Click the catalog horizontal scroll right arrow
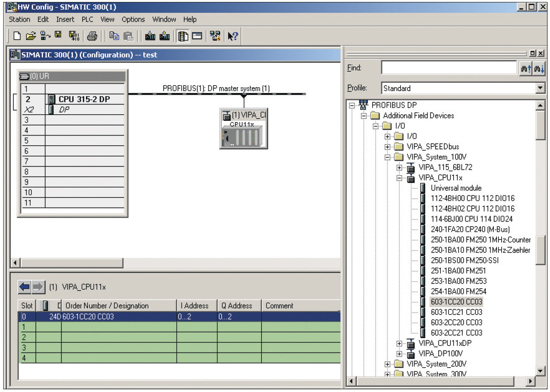The width and height of the screenshot is (550, 392). (x=530, y=382)
